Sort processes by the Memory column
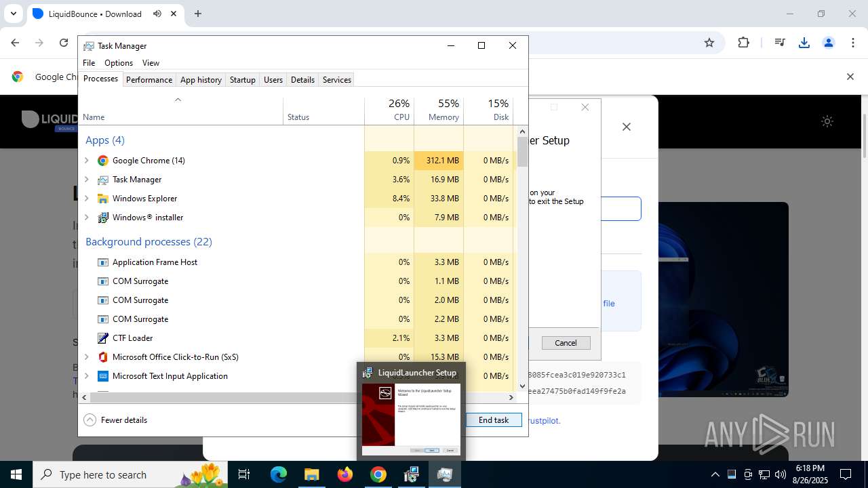The height and width of the screenshot is (488, 868). (x=439, y=110)
